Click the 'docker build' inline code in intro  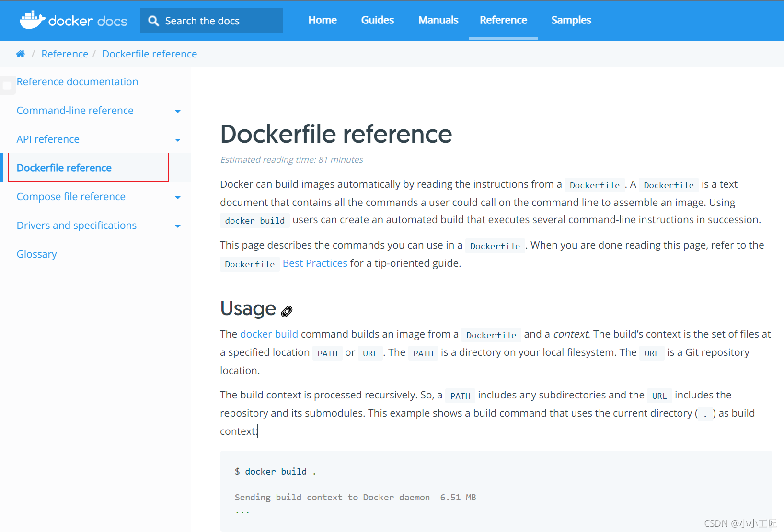254,221
